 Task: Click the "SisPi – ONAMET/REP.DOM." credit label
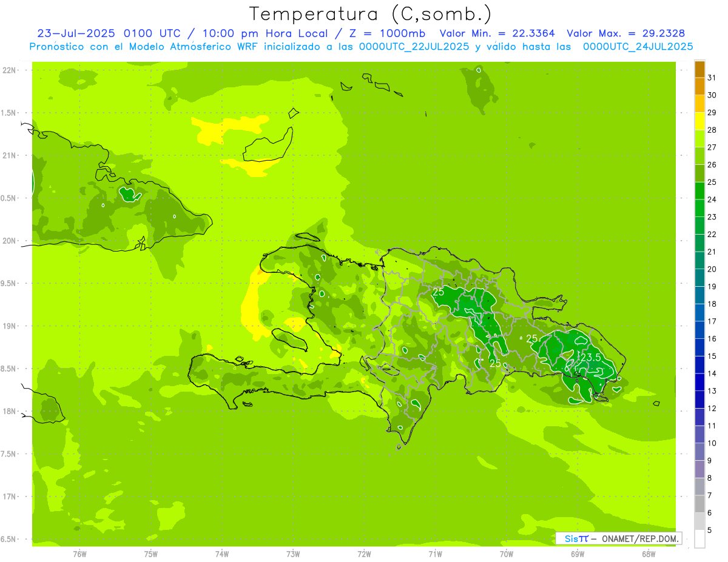[618, 538]
